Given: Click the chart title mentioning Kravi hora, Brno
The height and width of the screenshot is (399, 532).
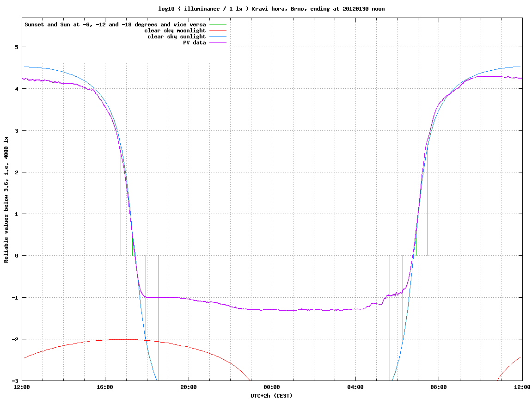Looking at the screenshot, I should coord(271,9).
